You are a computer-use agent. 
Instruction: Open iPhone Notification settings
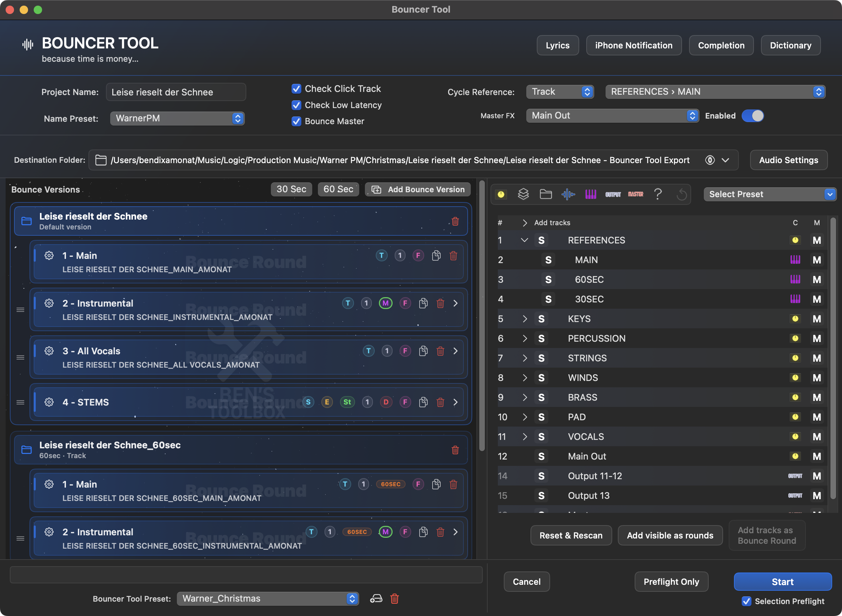[634, 45]
